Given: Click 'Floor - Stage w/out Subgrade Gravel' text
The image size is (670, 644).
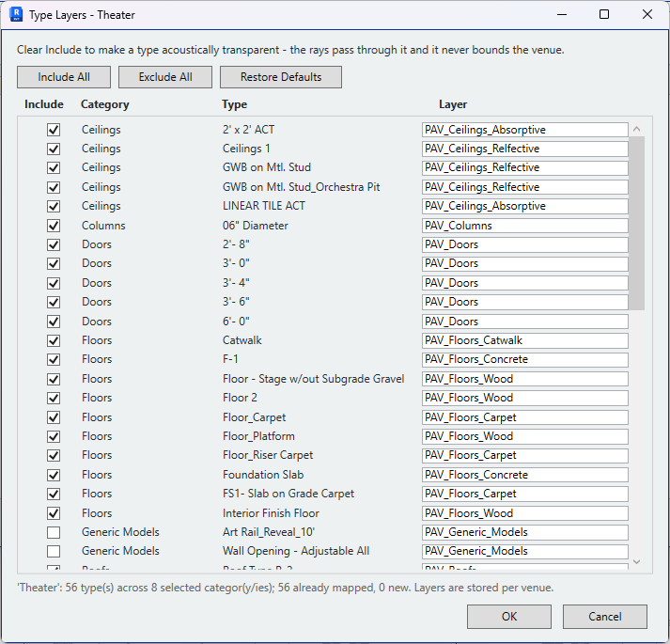Looking at the screenshot, I should [313, 379].
